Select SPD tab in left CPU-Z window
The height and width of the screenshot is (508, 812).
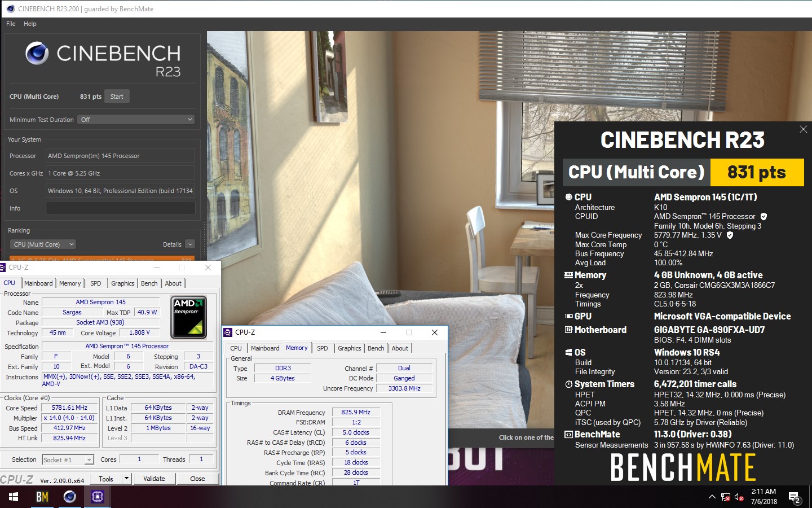[x=96, y=283]
